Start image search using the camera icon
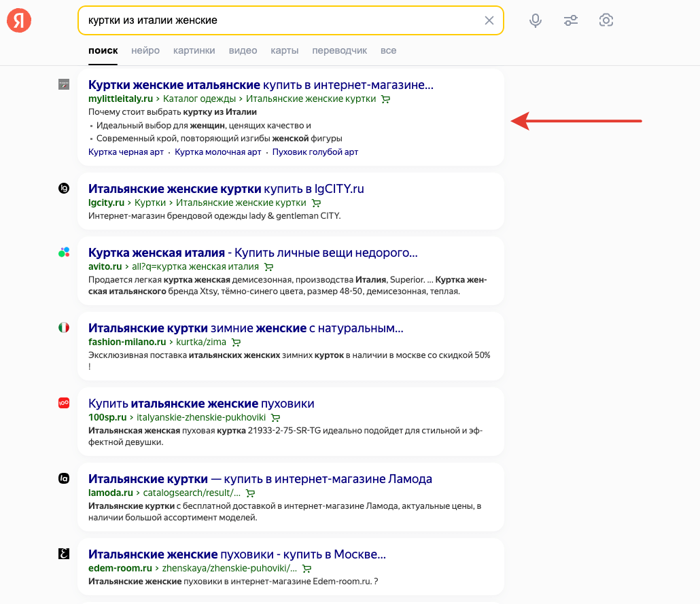Screen dimensions: 700x604 [606, 20]
